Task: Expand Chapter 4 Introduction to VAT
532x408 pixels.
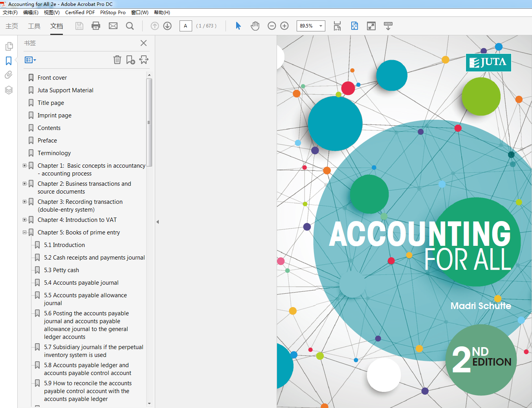Action: click(x=24, y=220)
